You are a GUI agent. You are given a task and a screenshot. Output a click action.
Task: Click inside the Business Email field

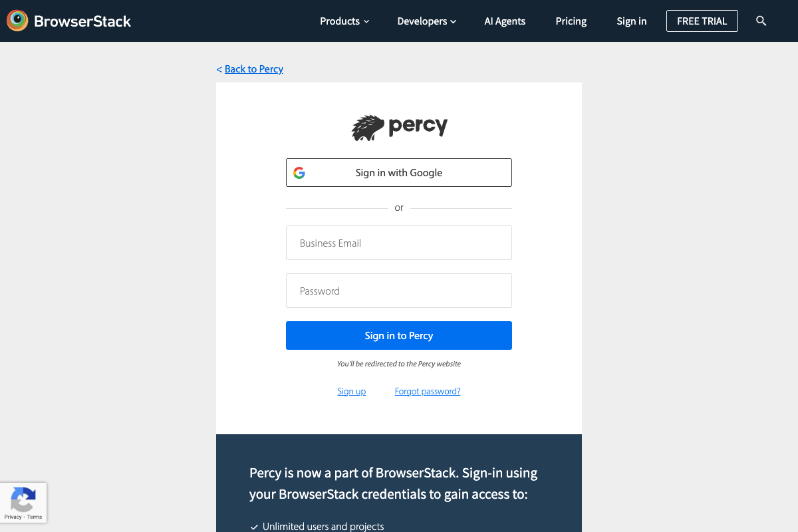[398, 243]
